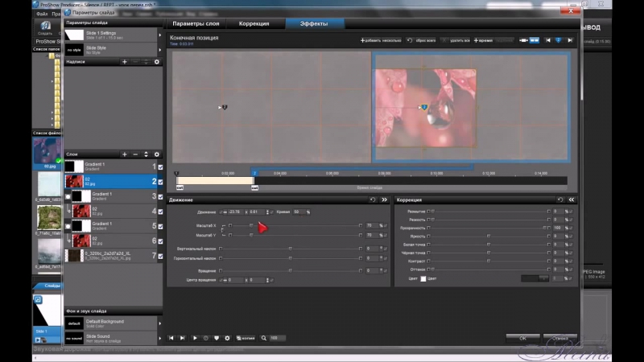644x362 pixels.
Task: Expand Slide Style arrow
Action: [x=159, y=50]
